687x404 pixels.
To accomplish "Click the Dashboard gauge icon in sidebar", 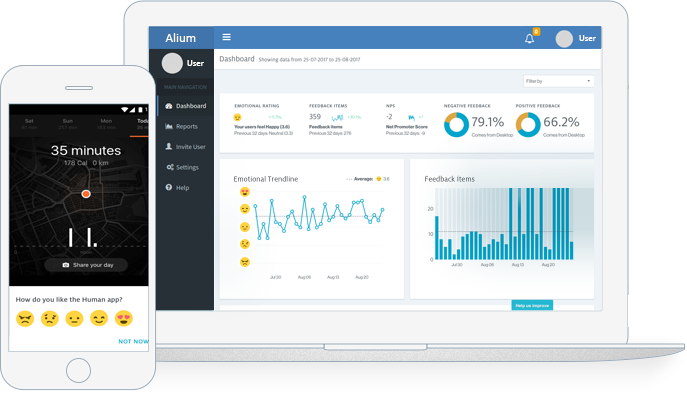I will (169, 106).
